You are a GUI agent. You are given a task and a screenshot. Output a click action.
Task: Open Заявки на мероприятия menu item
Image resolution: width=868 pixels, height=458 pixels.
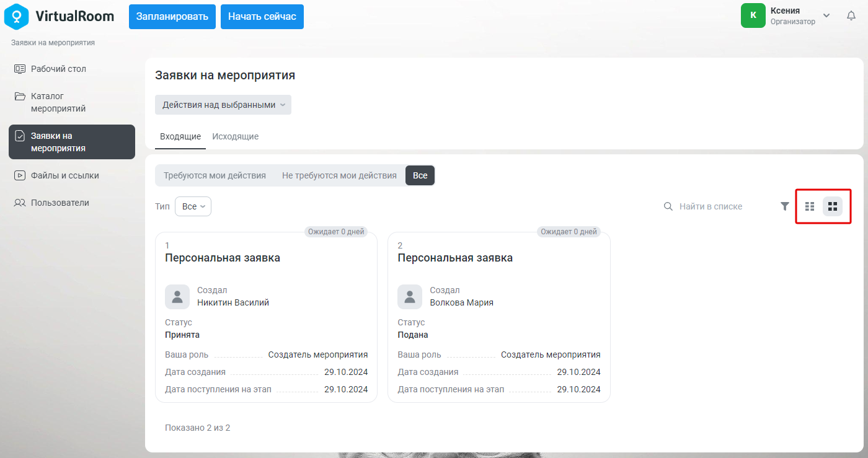72,142
